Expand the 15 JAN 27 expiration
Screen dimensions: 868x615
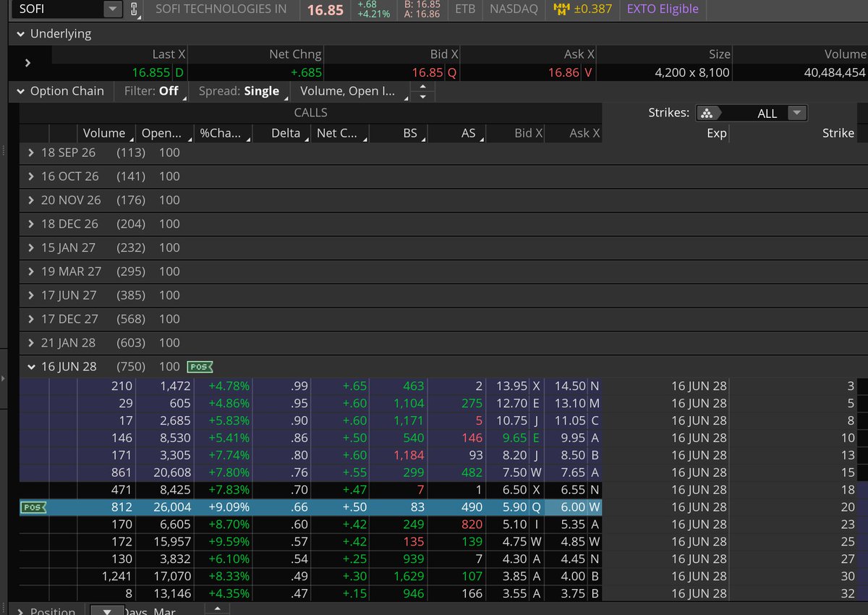point(30,247)
